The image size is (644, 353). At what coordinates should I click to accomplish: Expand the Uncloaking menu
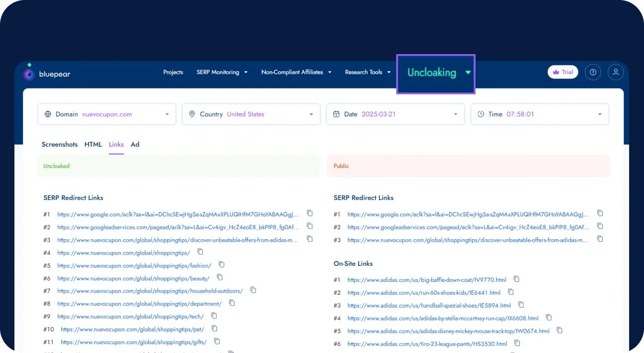(x=436, y=74)
